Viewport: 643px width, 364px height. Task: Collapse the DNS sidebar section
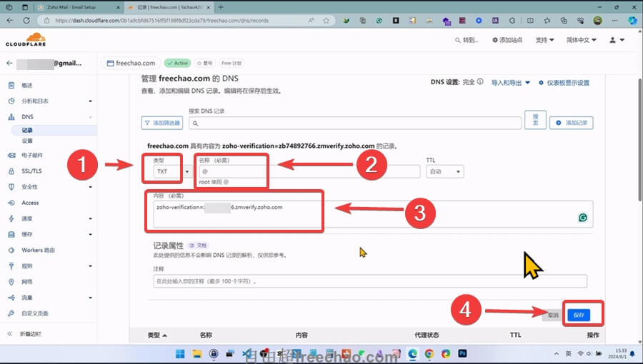pyautogui.click(x=90, y=117)
